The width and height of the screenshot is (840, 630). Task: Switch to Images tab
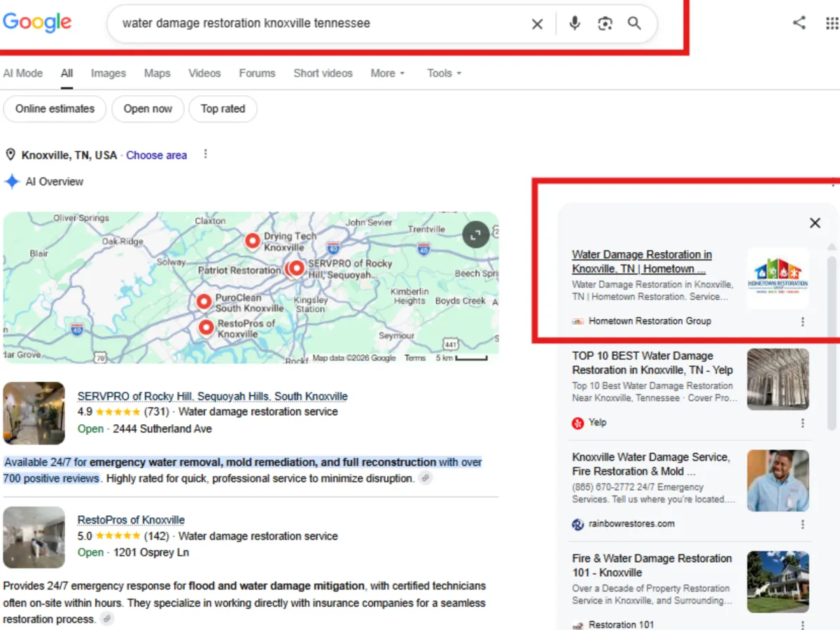tap(108, 73)
